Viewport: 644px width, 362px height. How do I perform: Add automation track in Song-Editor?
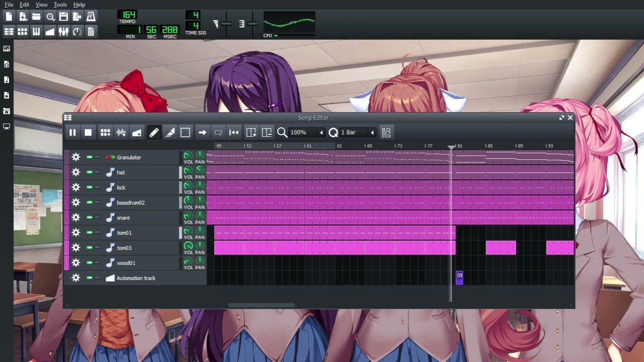point(136,133)
